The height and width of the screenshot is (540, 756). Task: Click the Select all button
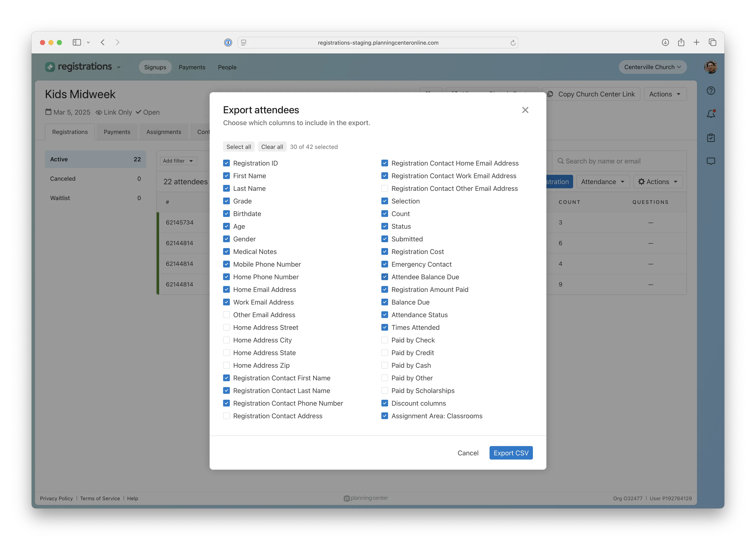pyautogui.click(x=239, y=147)
